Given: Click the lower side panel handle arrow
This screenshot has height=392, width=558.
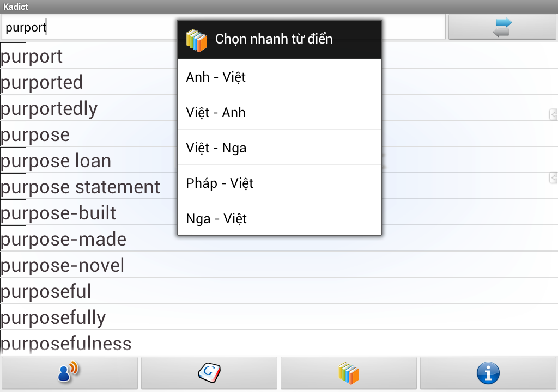Looking at the screenshot, I should 554,177.
